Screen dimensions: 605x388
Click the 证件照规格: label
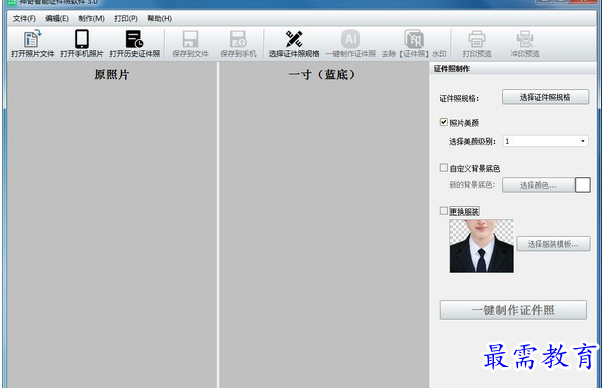coord(459,99)
